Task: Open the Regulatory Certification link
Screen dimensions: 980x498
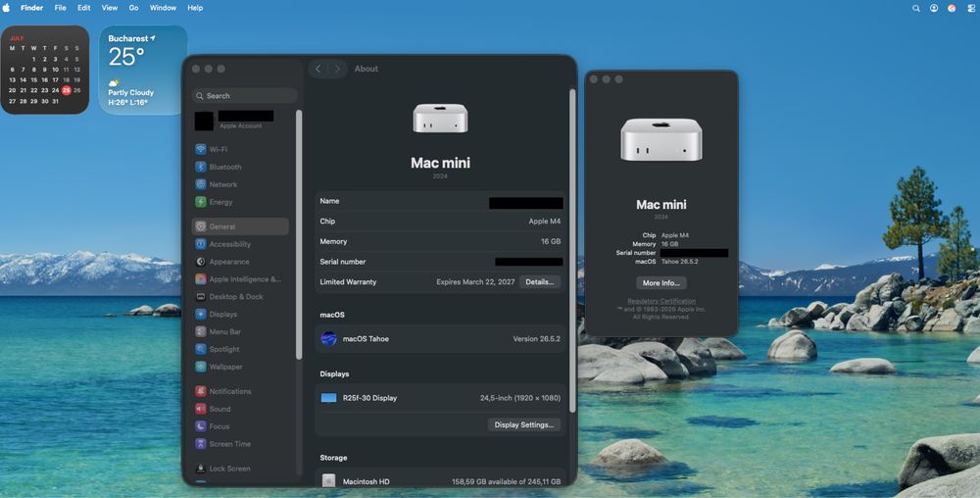Action: 661,301
